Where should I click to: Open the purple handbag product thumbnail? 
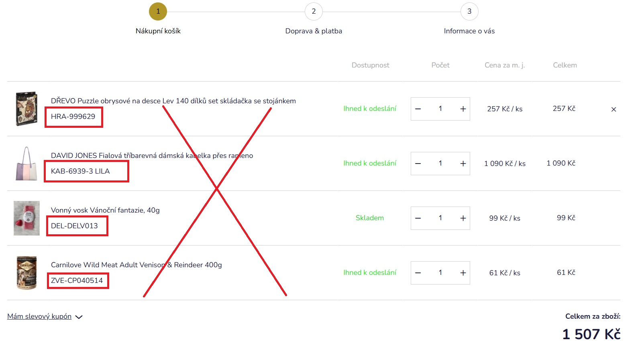pos(26,164)
